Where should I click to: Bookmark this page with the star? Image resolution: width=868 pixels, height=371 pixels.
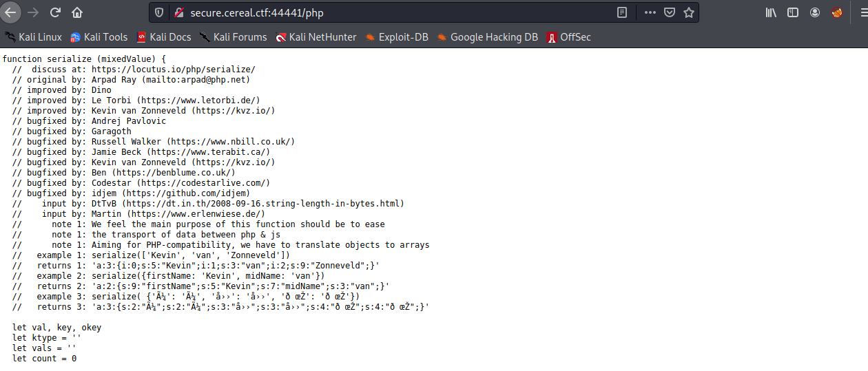click(x=688, y=12)
